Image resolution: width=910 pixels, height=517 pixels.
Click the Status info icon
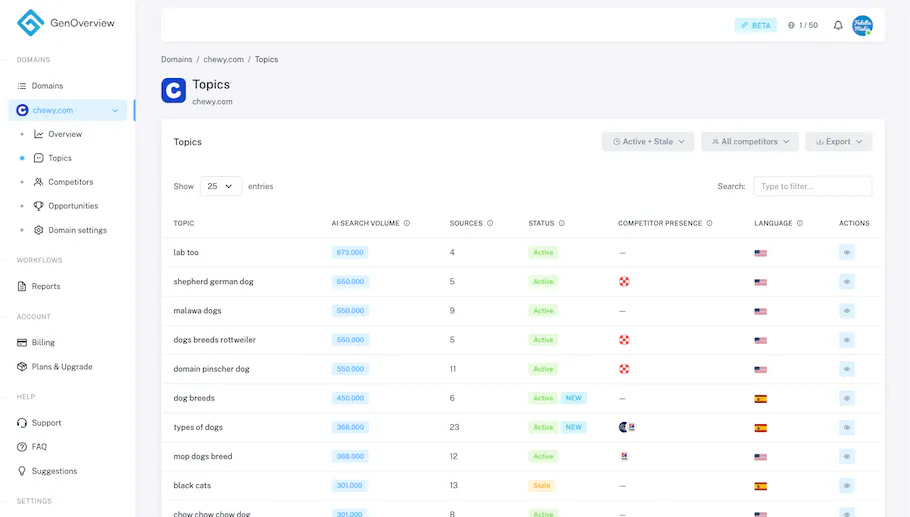pyautogui.click(x=562, y=223)
